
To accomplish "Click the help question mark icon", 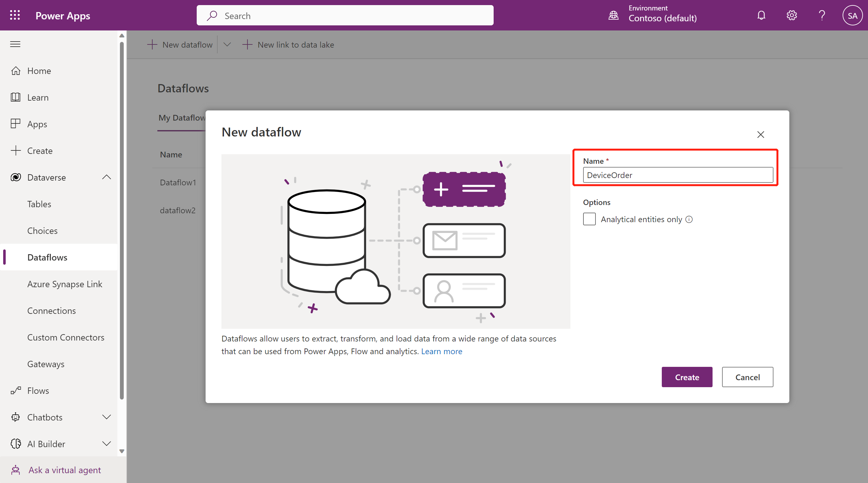I will (x=822, y=15).
